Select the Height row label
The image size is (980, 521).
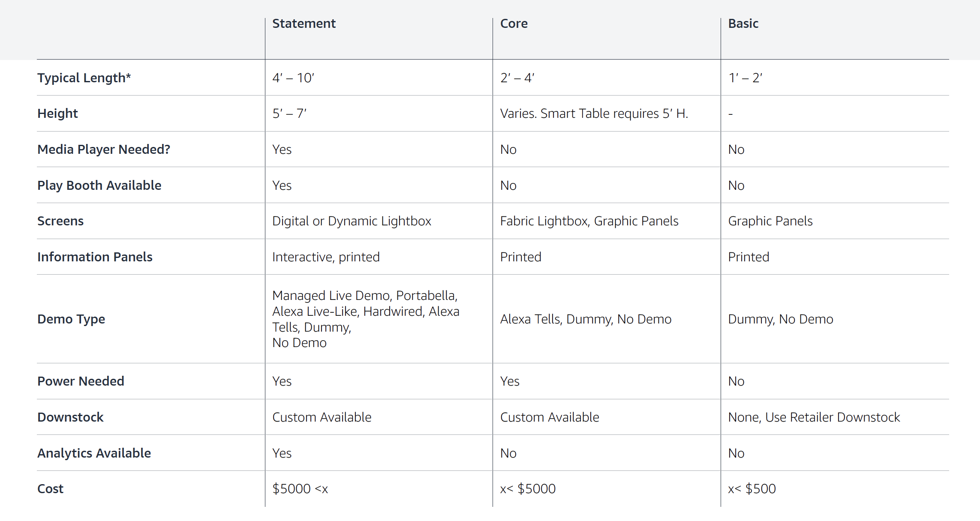(57, 114)
